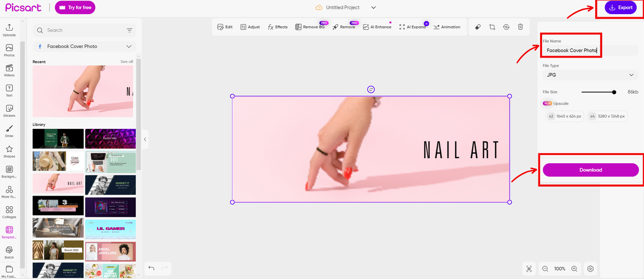
Task: Click the File Size slider handle
Action: click(x=614, y=92)
